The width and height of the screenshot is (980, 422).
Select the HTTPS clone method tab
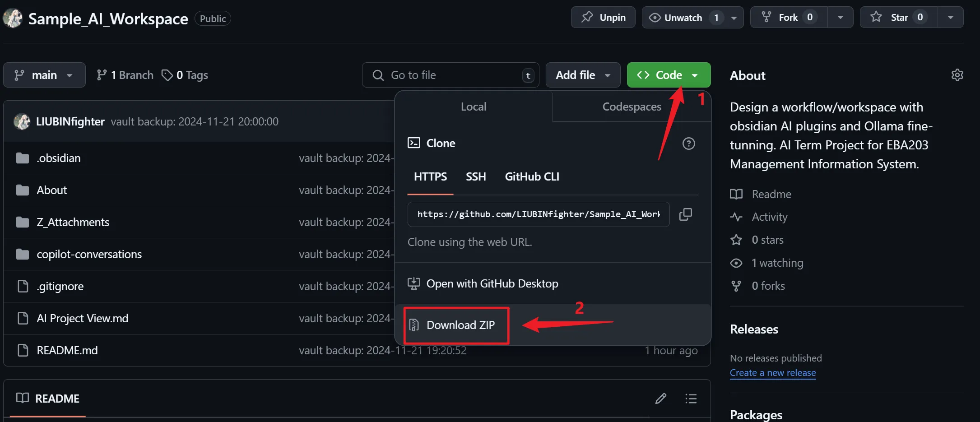[x=430, y=176]
